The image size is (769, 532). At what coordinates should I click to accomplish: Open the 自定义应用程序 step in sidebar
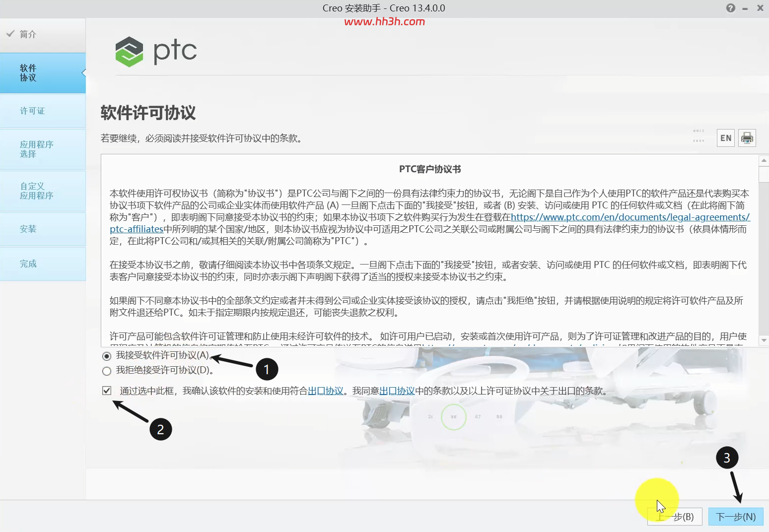(x=43, y=191)
